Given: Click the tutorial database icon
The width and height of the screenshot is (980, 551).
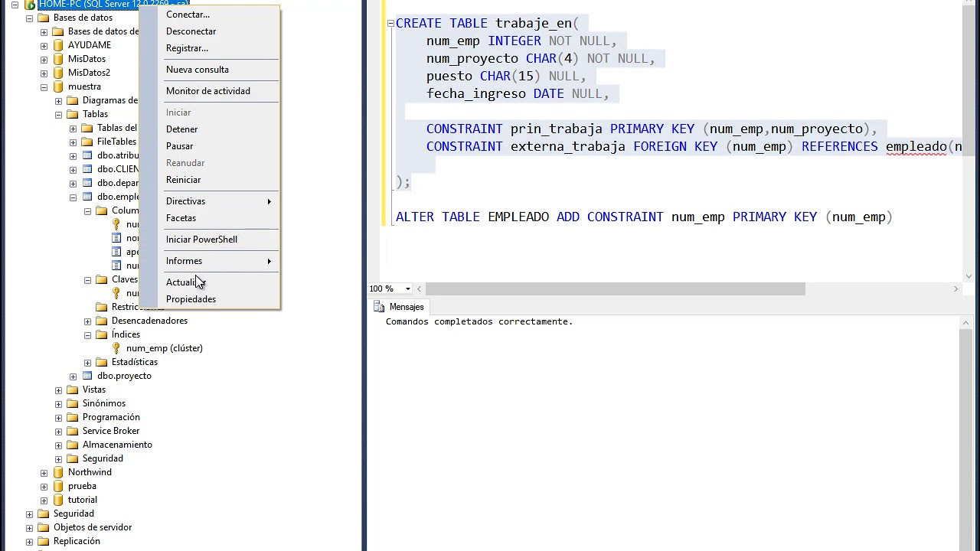Looking at the screenshot, I should (58, 500).
